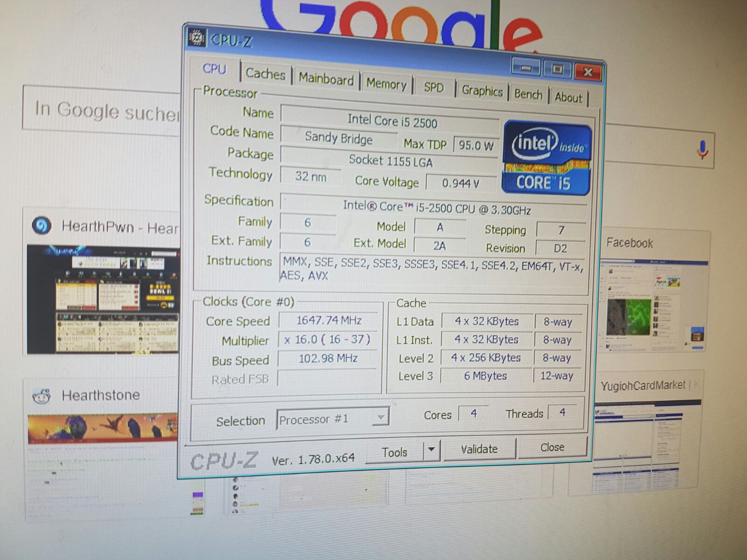Screen dimensions: 747x560
Task: Click the empty Rated FSB field
Action: pos(327,377)
